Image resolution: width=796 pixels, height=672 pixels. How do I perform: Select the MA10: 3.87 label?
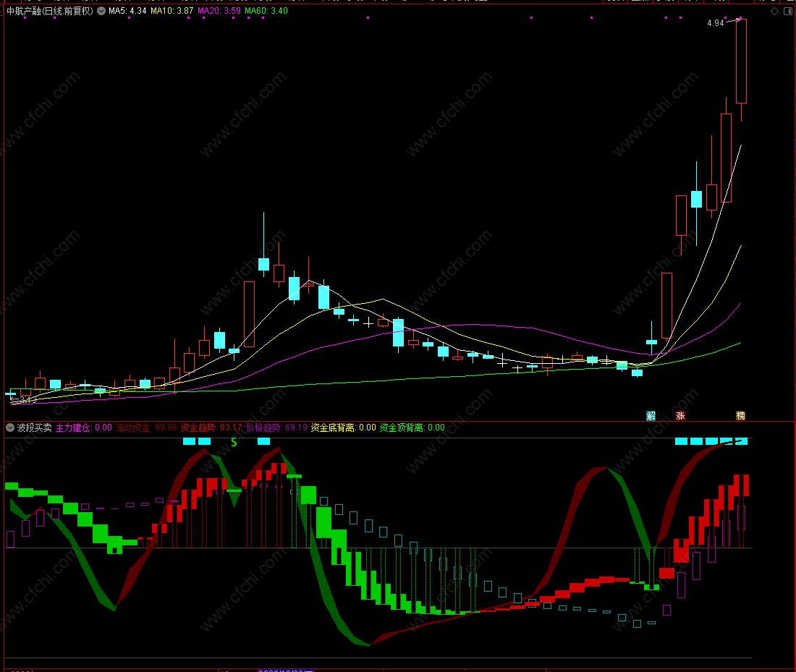click(172, 11)
